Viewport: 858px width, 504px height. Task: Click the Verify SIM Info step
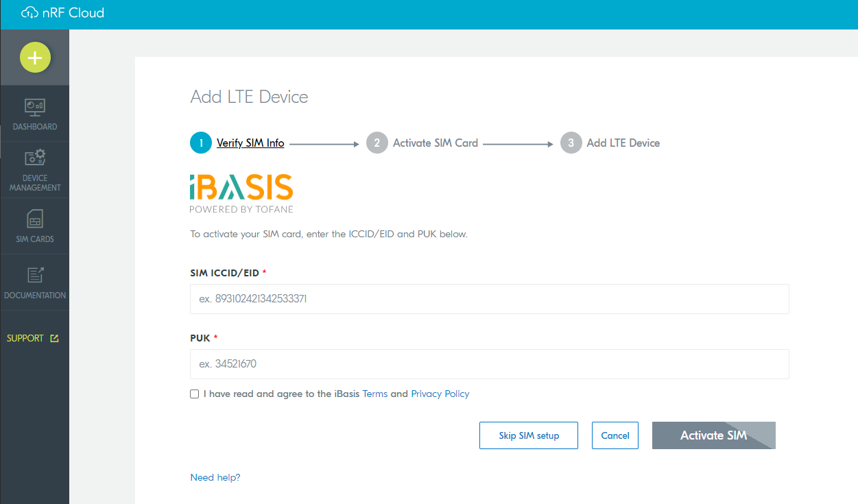coord(250,143)
